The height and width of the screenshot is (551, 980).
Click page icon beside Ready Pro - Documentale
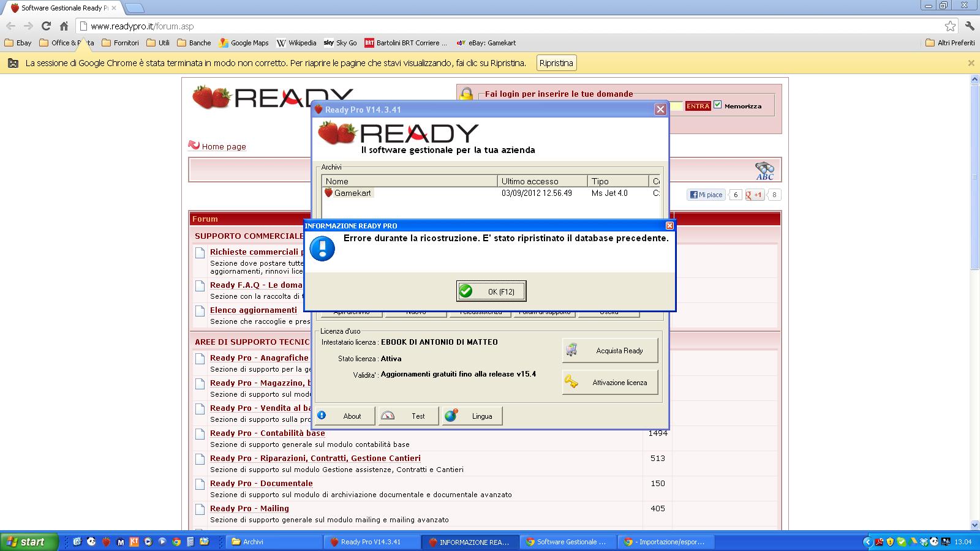tap(200, 484)
